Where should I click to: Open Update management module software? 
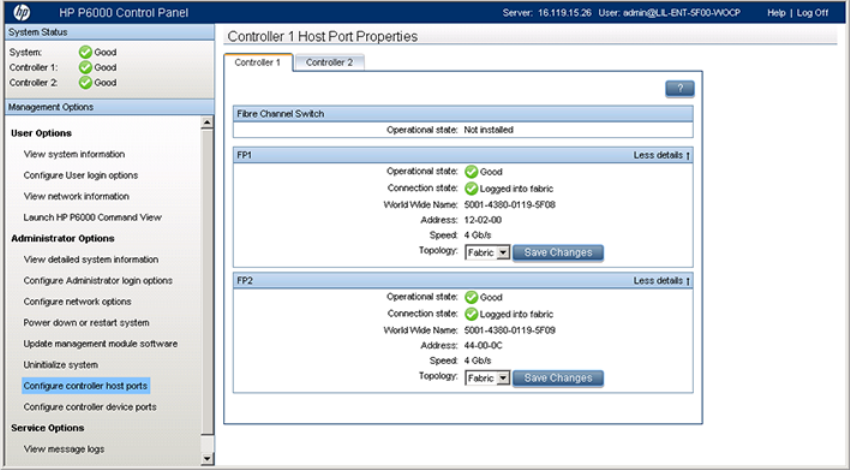(100, 344)
